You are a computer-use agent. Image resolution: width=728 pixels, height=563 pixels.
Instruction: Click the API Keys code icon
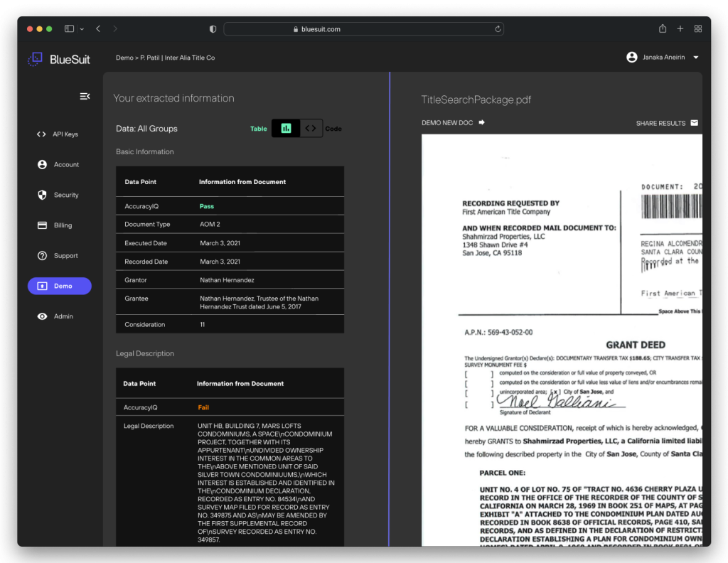pyautogui.click(x=41, y=134)
